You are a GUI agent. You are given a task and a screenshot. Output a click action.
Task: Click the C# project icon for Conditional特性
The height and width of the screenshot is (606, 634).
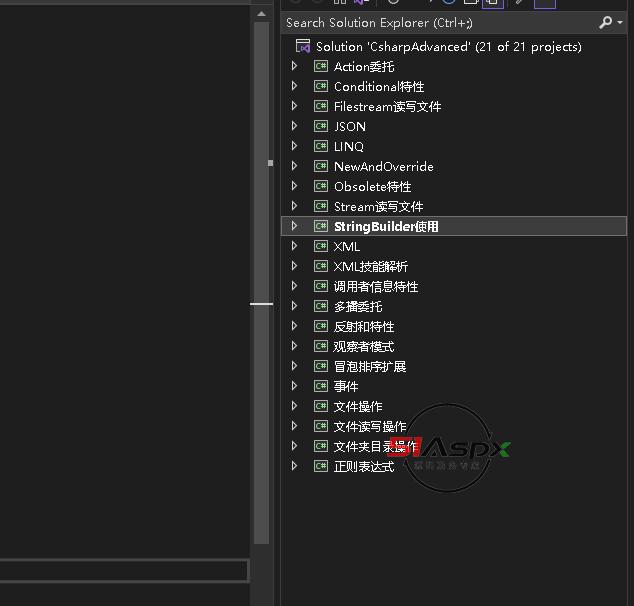tap(321, 86)
